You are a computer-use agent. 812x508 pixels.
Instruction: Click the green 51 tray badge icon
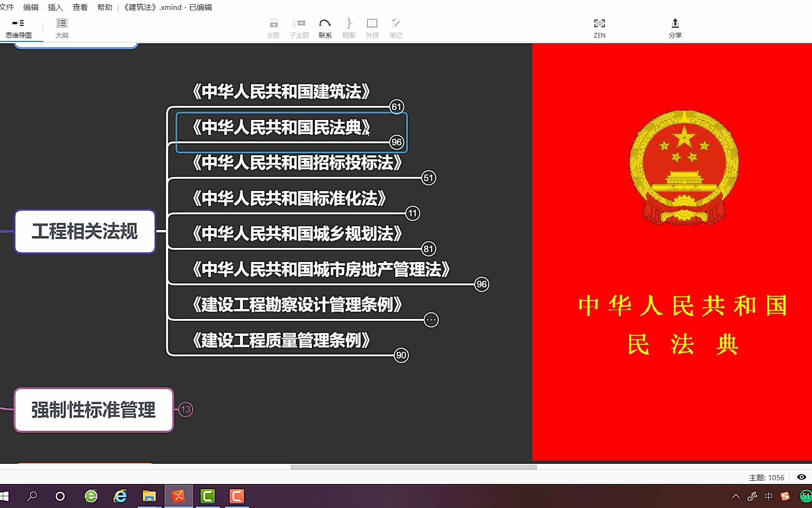pos(805,496)
